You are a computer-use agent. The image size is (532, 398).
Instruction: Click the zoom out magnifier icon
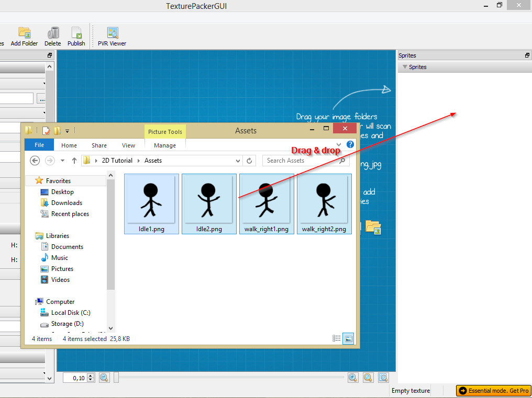(104, 378)
